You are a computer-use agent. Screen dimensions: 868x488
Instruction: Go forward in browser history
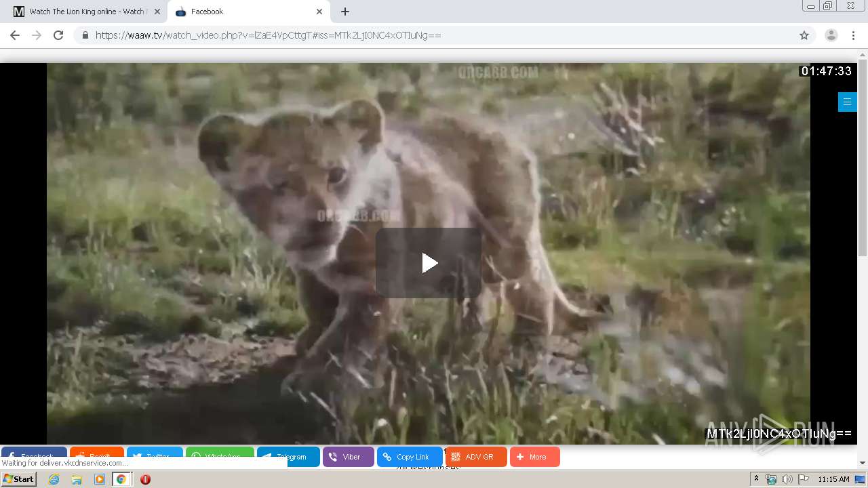(x=37, y=35)
